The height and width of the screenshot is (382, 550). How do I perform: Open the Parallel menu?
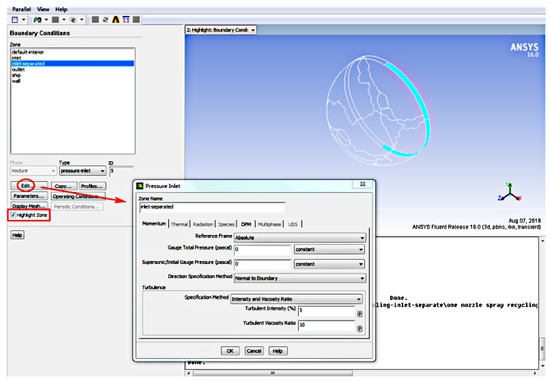click(21, 9)
